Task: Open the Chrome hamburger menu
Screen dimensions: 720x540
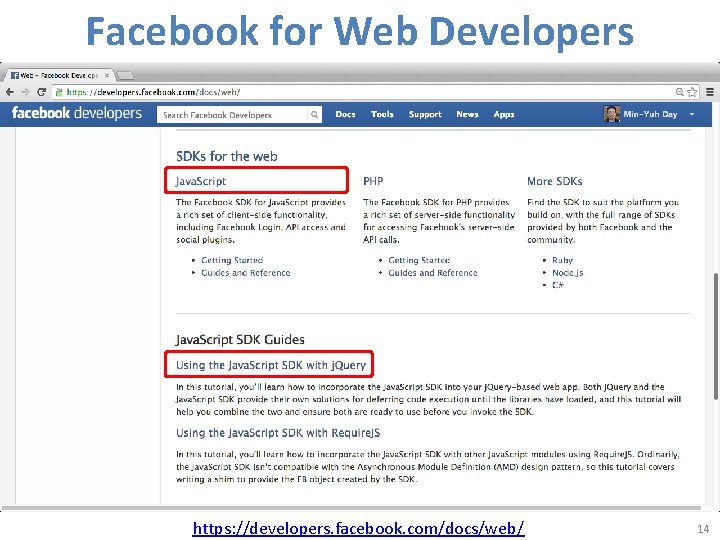Action: coord(710,92)
